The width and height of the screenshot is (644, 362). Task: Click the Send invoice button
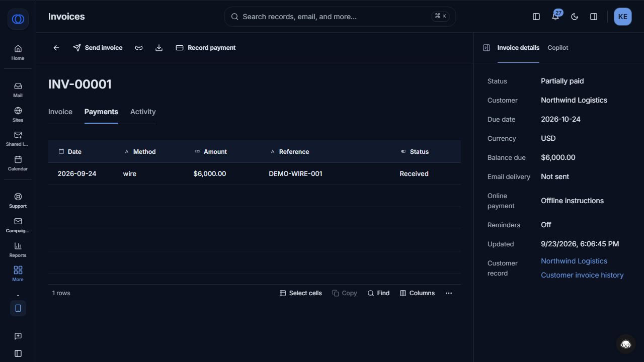pos(98,48)
